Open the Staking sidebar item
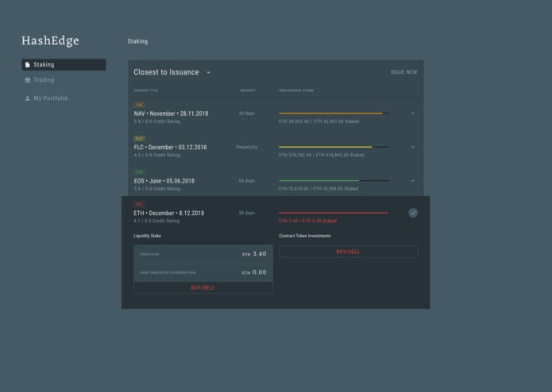 (x=64, y=65)
